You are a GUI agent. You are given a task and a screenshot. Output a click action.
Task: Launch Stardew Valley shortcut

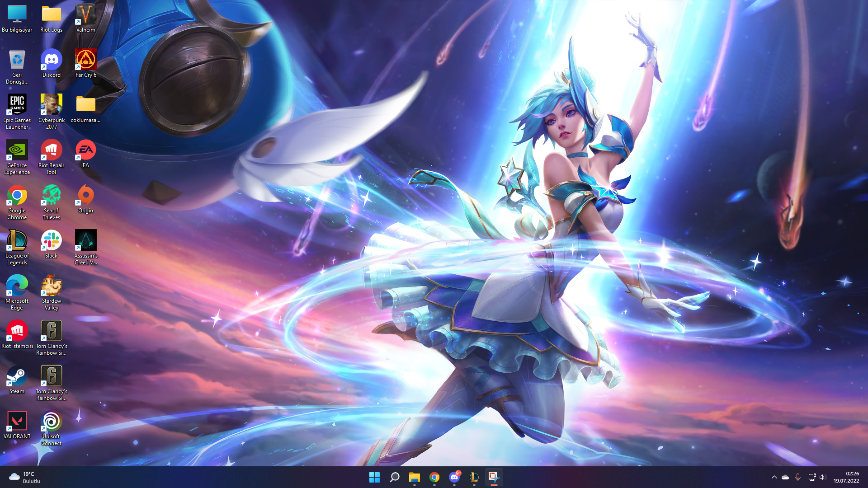[x=52, y=293]
